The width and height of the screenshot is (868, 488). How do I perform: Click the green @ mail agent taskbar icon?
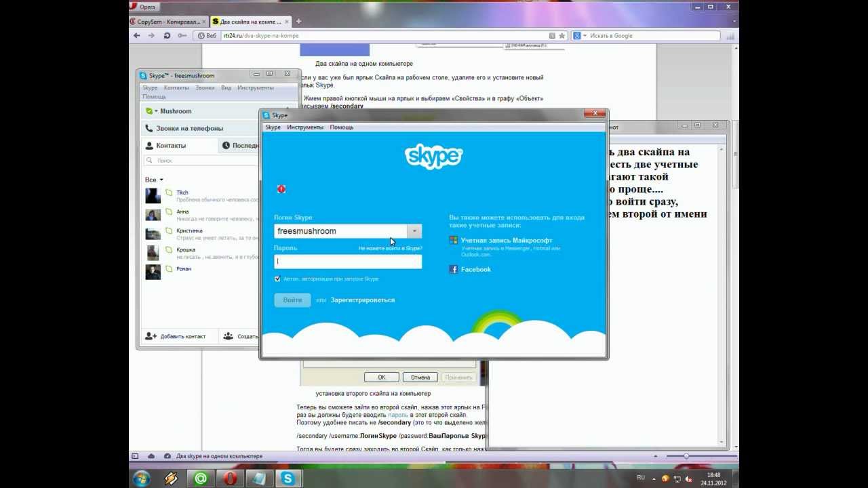click(201, 479)
